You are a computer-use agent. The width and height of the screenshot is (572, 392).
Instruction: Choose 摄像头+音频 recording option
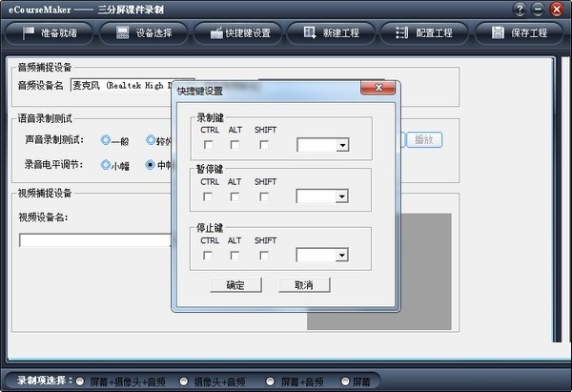(183, 382)
